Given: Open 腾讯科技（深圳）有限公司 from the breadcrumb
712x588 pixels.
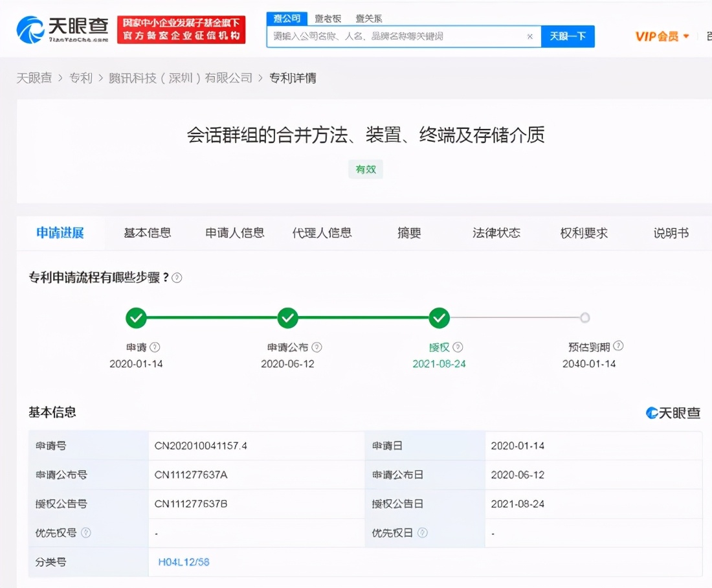Looking at the screenshot, I should click(181, 77).
